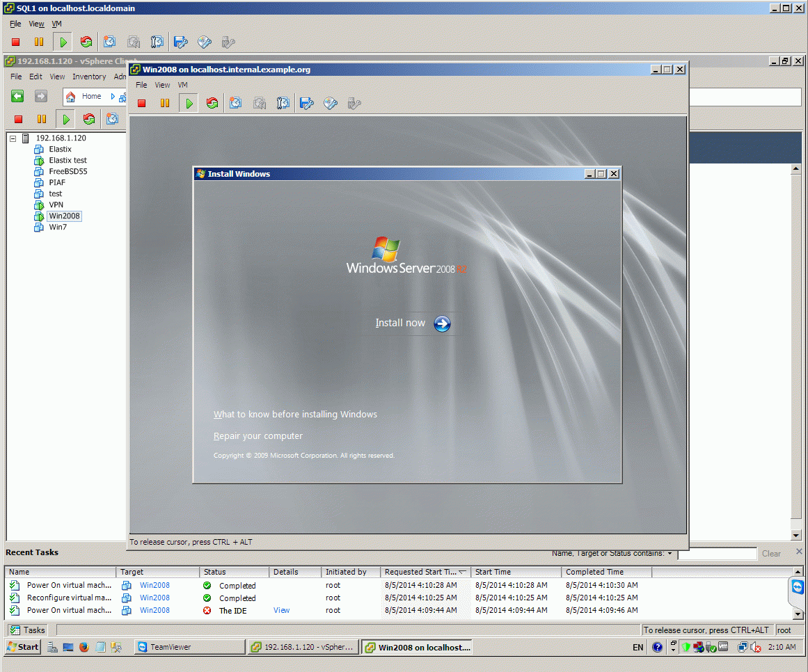Click Power Off icon in SQL1 window toolbar
This screenshot has width=808, height=672.
click(15, 42)
